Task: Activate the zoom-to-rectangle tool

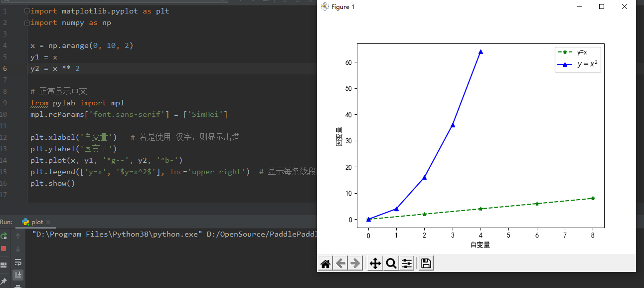Action: [391, 263]
